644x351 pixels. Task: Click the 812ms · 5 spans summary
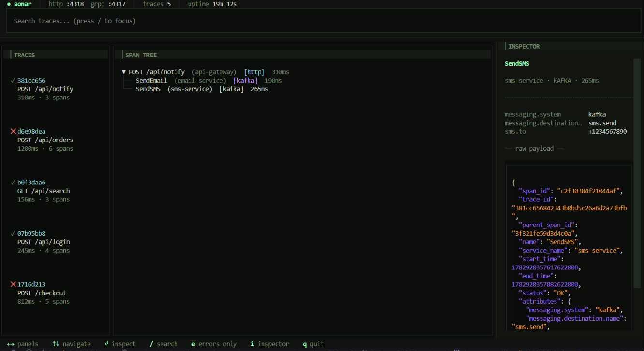[x=44, y=302]
